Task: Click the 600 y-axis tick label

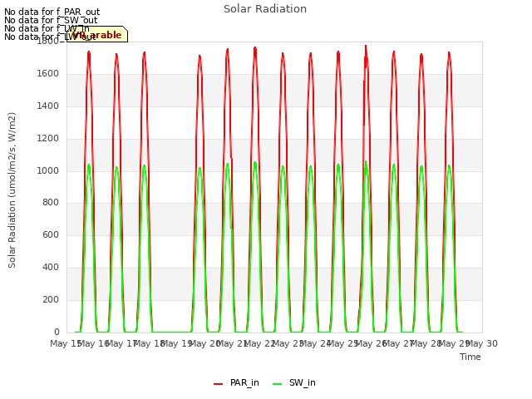Action: (51, 234)
